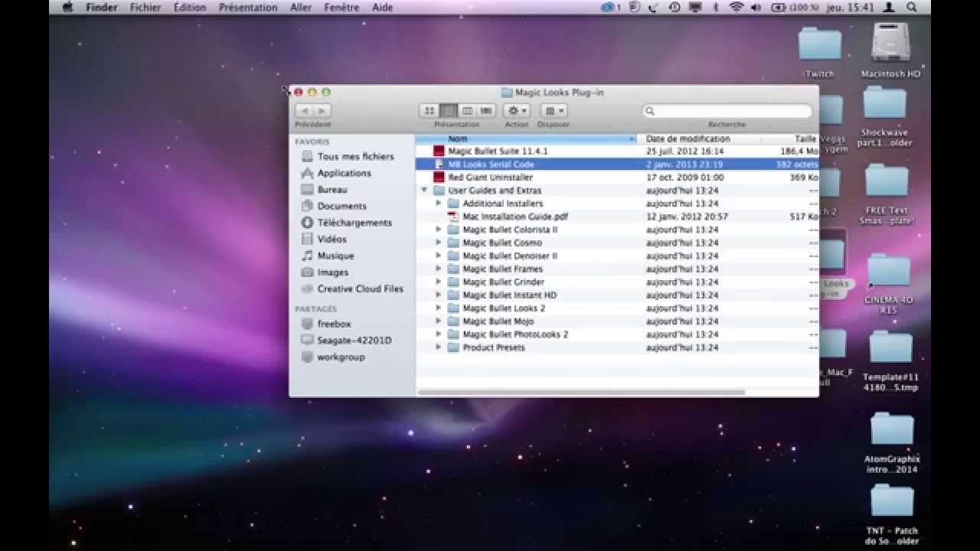980x551 pixels.
Task: Switch Finder to column view
Action: click(x=467, y=111)
